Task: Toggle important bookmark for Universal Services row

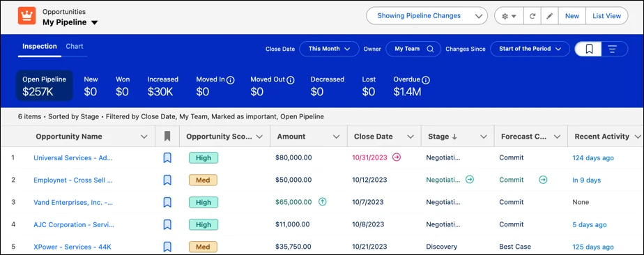Action: (167, 157)
